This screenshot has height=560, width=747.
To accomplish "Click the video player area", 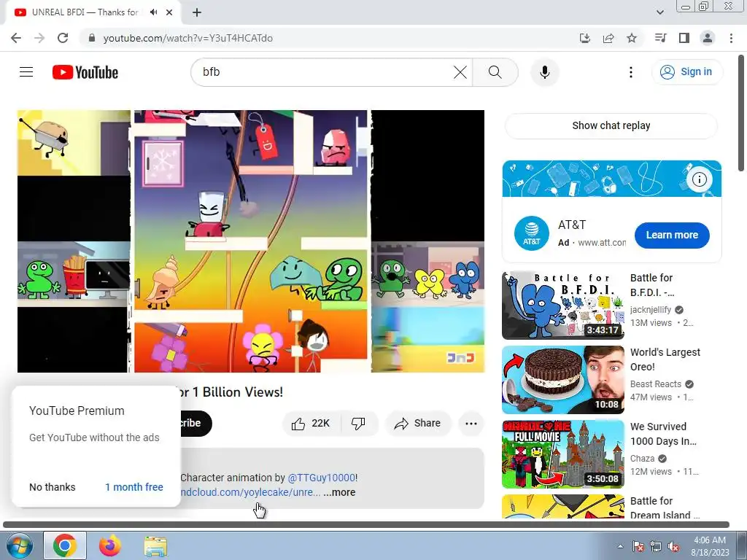I will click(251, 241).
